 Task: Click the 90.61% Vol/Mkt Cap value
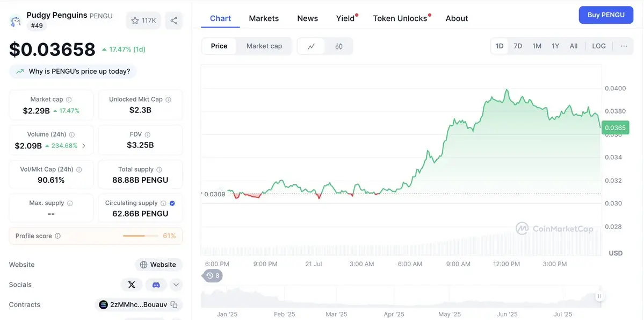51,180
